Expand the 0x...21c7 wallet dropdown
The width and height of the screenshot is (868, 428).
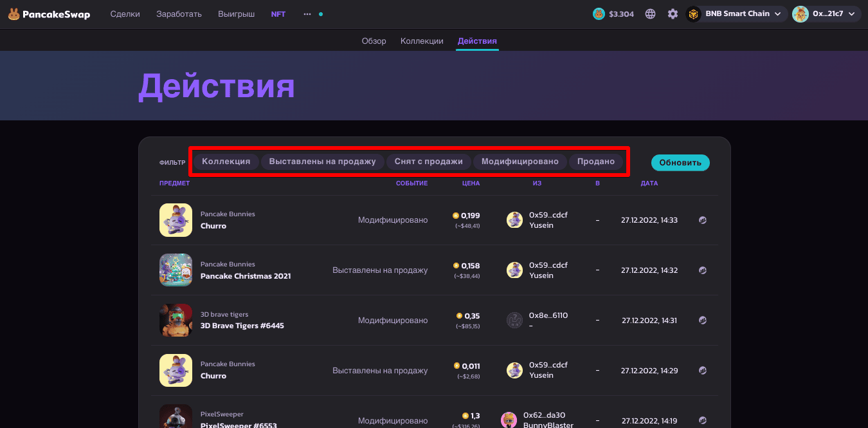point(827,14)
